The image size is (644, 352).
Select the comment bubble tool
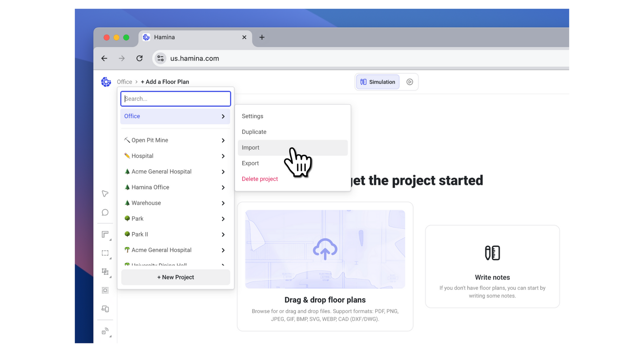coord(105,213)
